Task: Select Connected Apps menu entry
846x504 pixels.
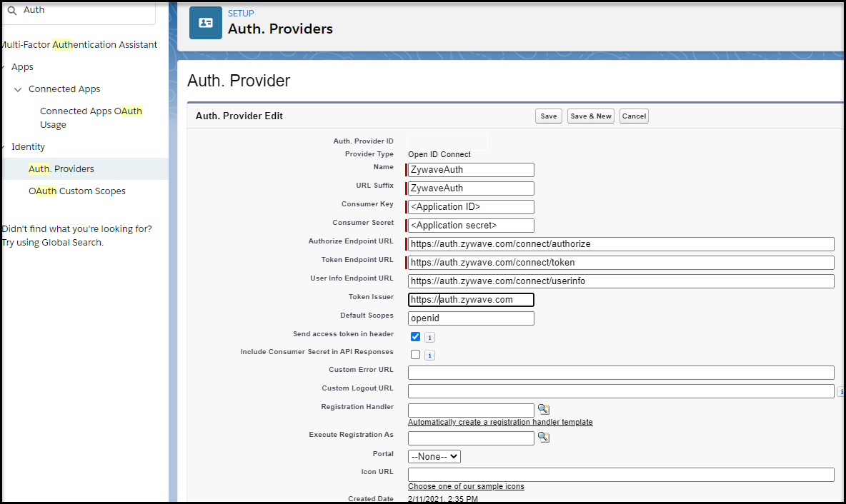Action: (x=64, y=89)
